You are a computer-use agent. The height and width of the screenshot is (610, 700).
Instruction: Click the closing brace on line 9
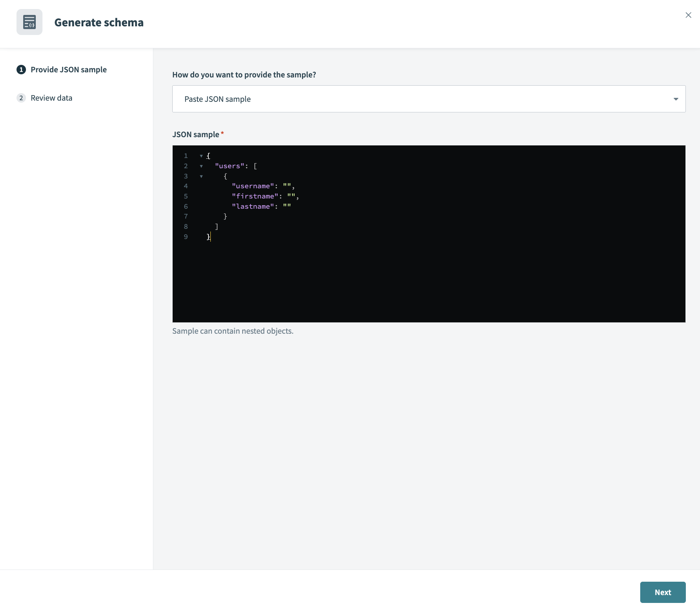208,237
